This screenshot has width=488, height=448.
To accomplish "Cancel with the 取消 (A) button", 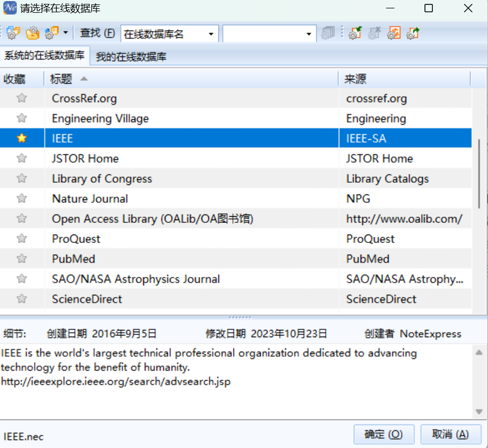I will tap(451, 434).
